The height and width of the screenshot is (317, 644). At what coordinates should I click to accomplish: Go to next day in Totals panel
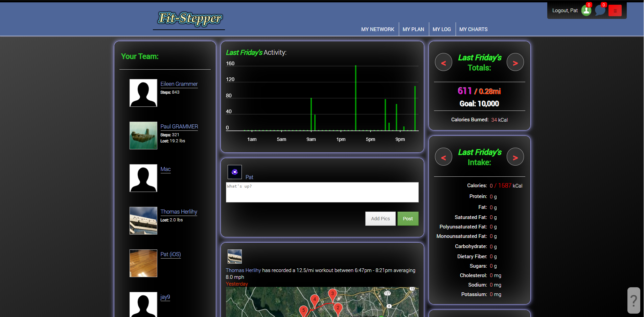point(515,63)
